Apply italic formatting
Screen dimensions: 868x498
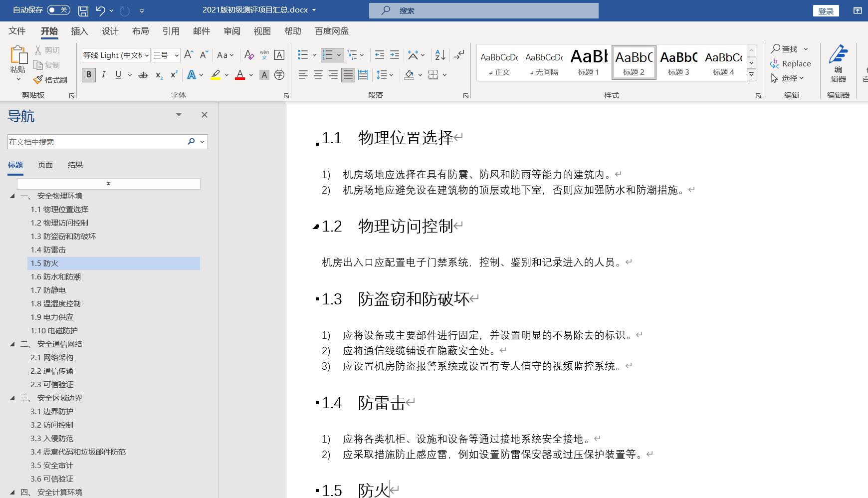pos(103,75)
